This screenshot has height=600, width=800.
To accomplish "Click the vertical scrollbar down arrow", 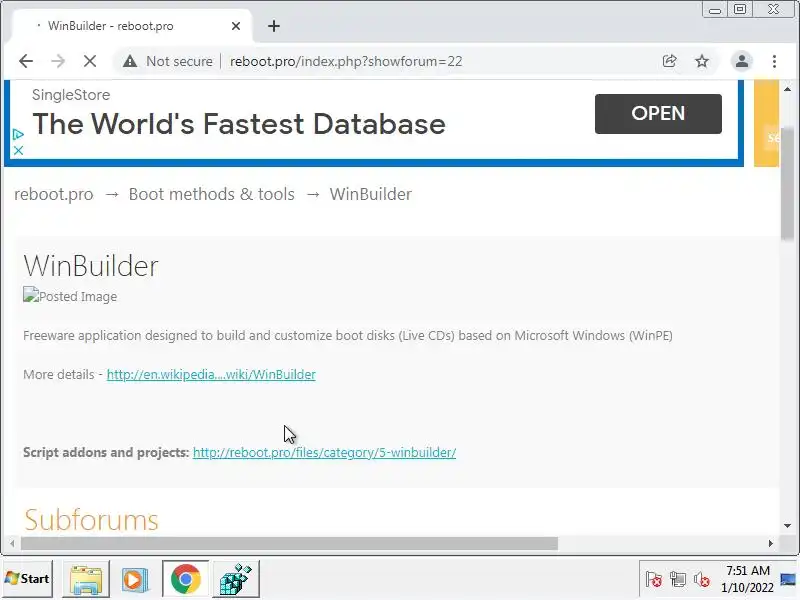I will point(788,526).
